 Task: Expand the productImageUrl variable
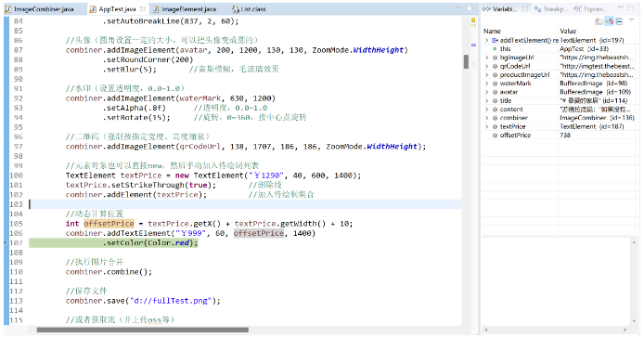486,75
